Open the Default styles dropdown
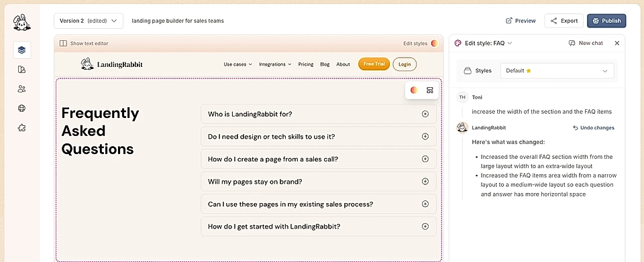Viewport: 644px width, 262px height. click(557, 71)
